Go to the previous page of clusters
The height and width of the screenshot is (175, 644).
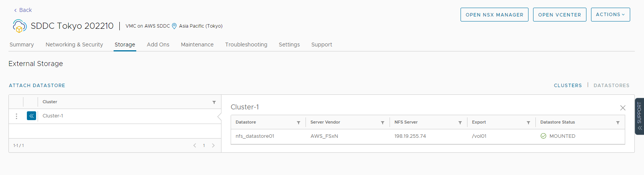[195, 145]
